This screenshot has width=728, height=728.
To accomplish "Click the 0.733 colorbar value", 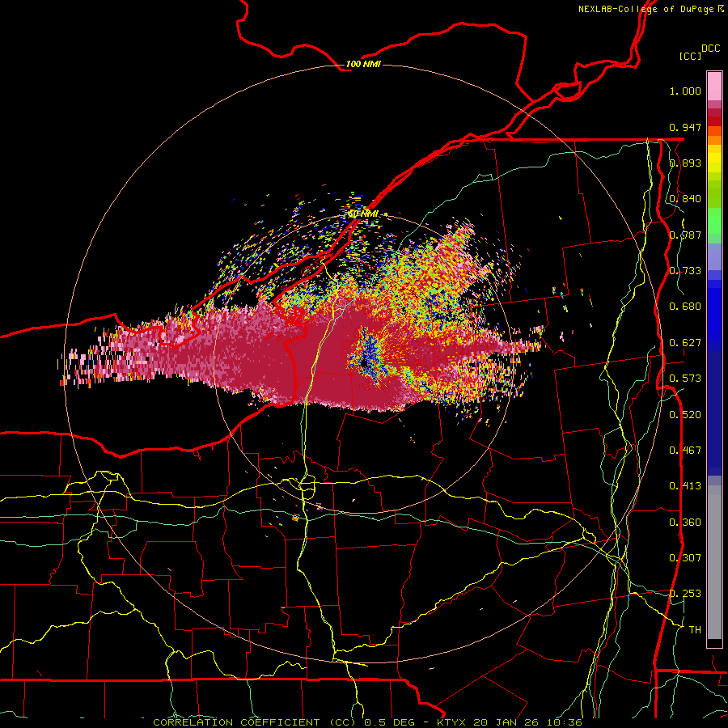I will pyautogui.click(x=685, y=271).
